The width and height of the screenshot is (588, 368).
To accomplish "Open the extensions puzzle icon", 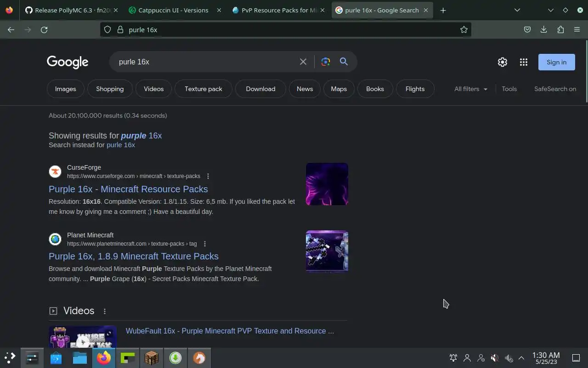I will point(560,29).
